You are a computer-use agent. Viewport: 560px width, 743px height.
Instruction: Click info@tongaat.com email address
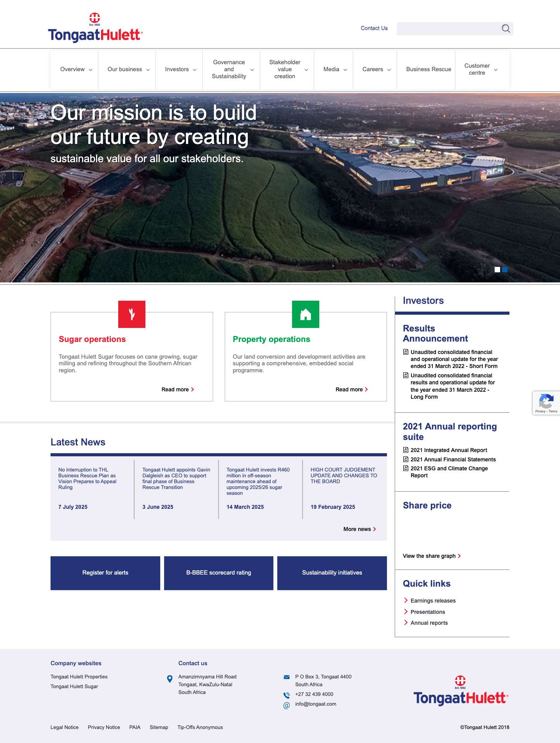tap(315, 704)
